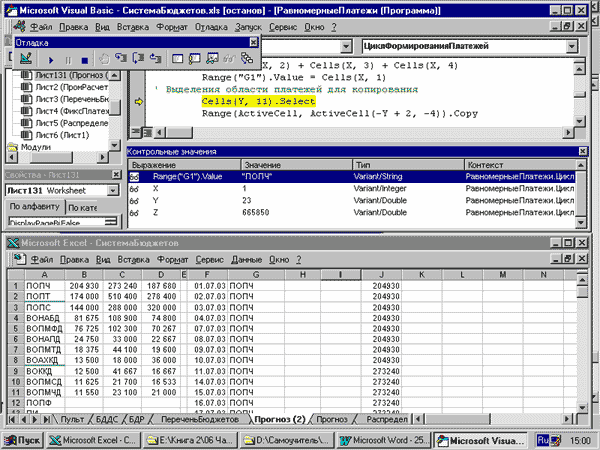Select the watch row for Z
600x450 pixels.
tap(351, 212)
